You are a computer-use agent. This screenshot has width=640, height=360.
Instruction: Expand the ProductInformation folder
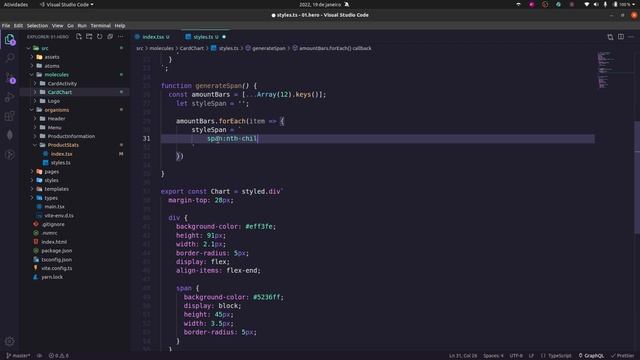click(71, 136)
